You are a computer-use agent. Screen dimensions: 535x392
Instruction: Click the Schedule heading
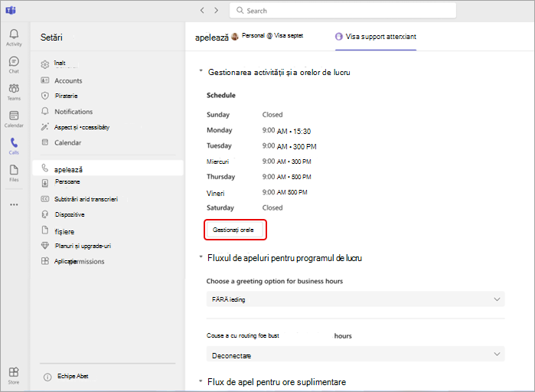[x=220, y=95]
